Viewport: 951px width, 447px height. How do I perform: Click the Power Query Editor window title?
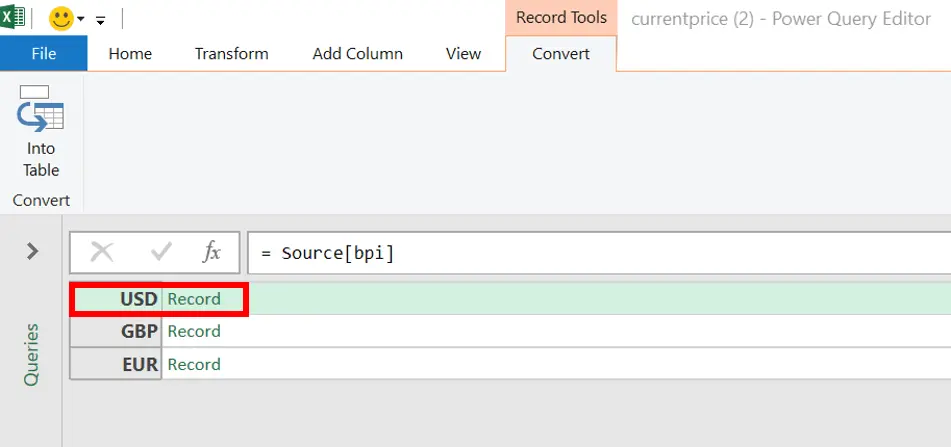point(781,19)
